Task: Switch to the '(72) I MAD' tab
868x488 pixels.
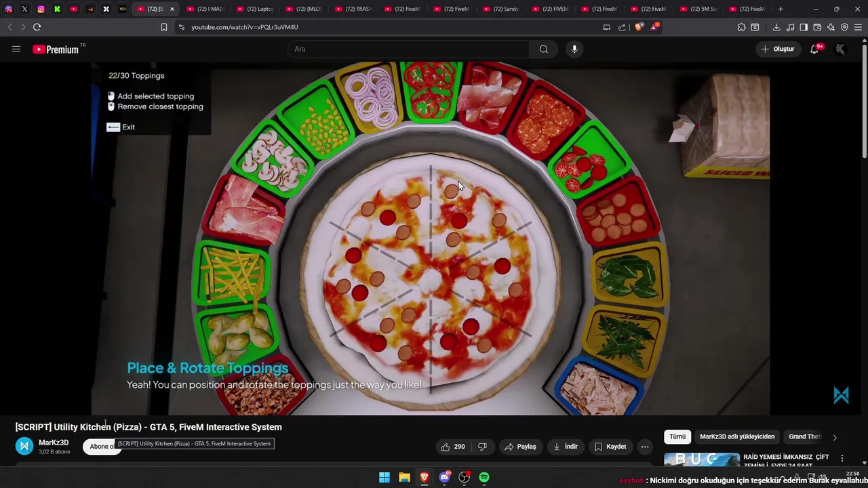Action: [205, 9]
